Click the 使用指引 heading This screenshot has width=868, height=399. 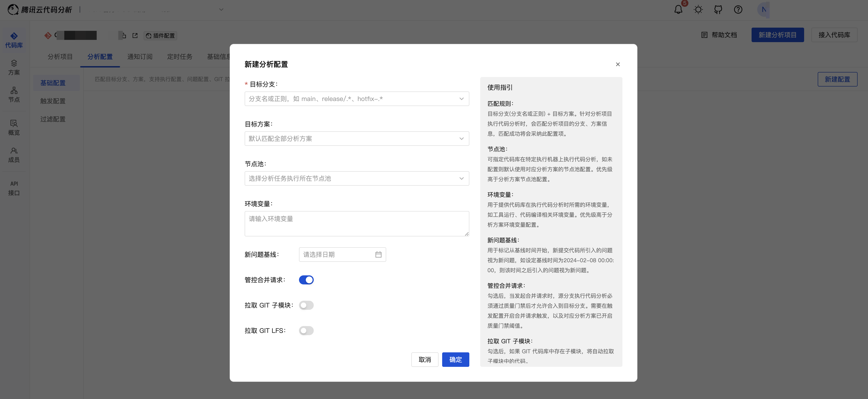click(x=500, y=87)
